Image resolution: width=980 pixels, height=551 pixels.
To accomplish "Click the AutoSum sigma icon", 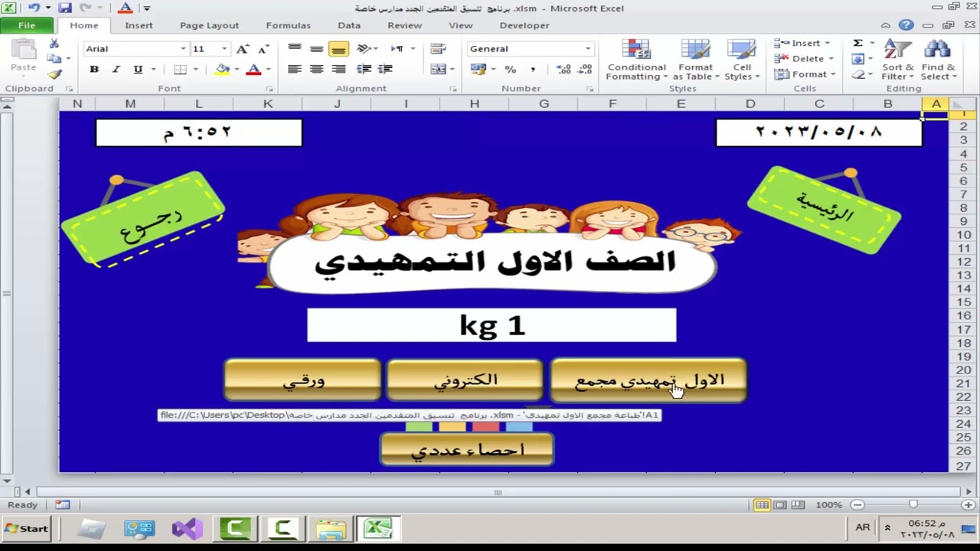I will 858,44.
